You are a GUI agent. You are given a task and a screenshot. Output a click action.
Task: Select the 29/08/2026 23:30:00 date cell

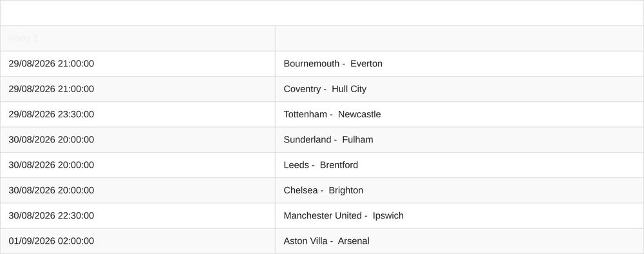click(138, 114)
